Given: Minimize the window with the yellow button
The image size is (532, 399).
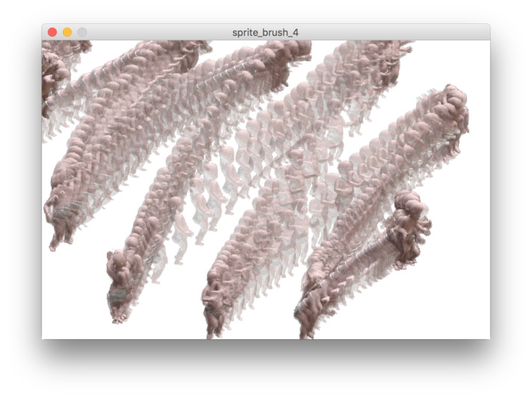Looking at the screenshot, I should click(x=67, y=32).
